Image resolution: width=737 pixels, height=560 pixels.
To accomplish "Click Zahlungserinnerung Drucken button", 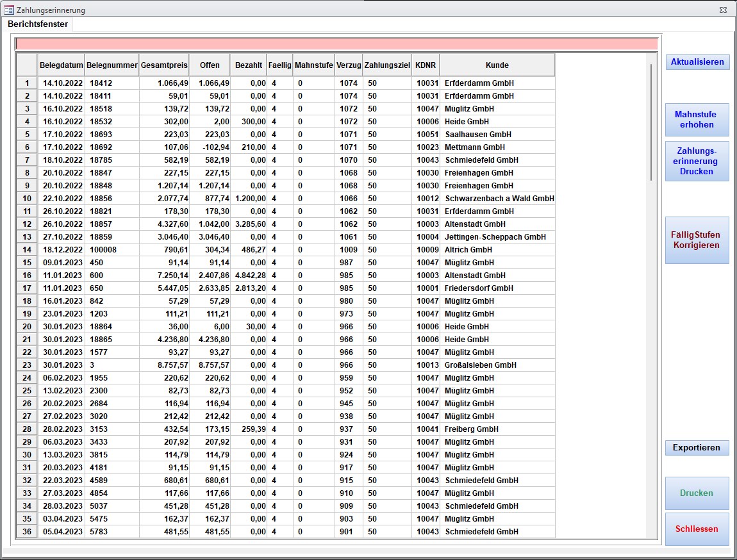I will coord(697,161).
